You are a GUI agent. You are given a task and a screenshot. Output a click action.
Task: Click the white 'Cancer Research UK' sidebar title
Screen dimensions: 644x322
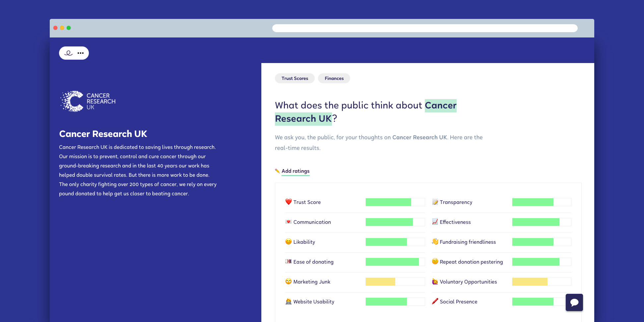103,134
